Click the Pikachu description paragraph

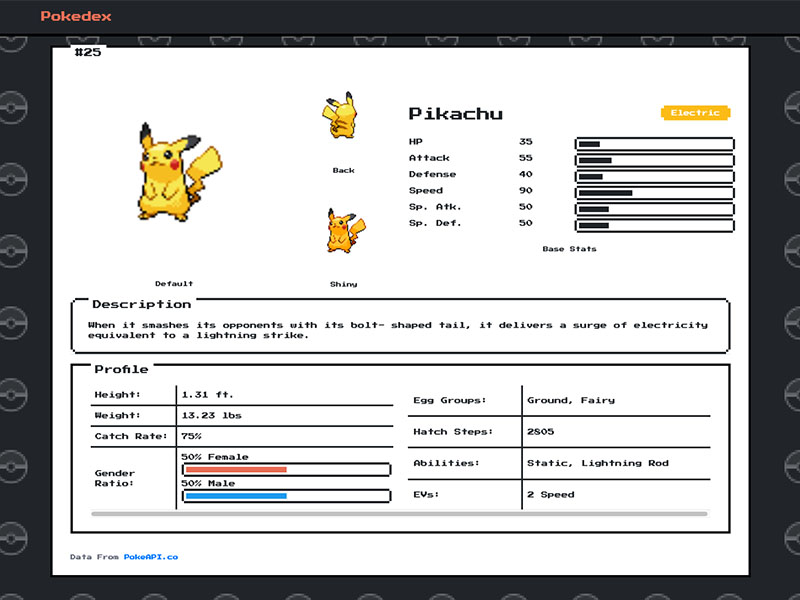[398, 330]
